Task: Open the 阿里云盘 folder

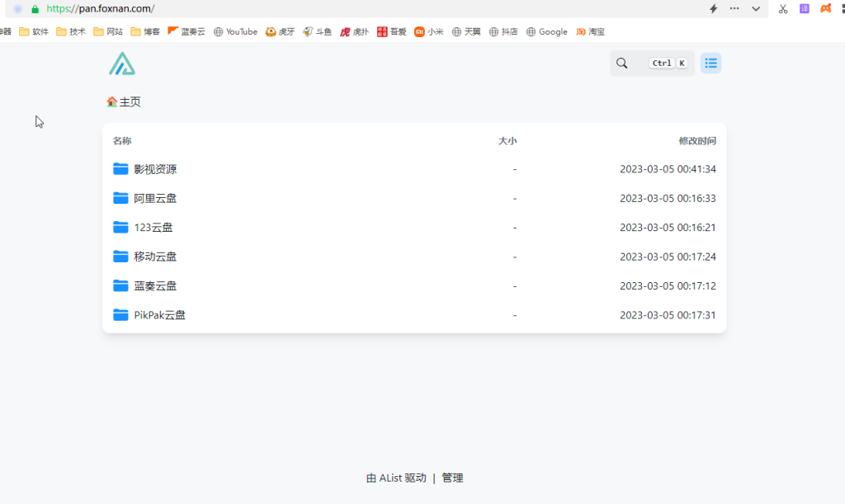Action: (x=155, y=198)
